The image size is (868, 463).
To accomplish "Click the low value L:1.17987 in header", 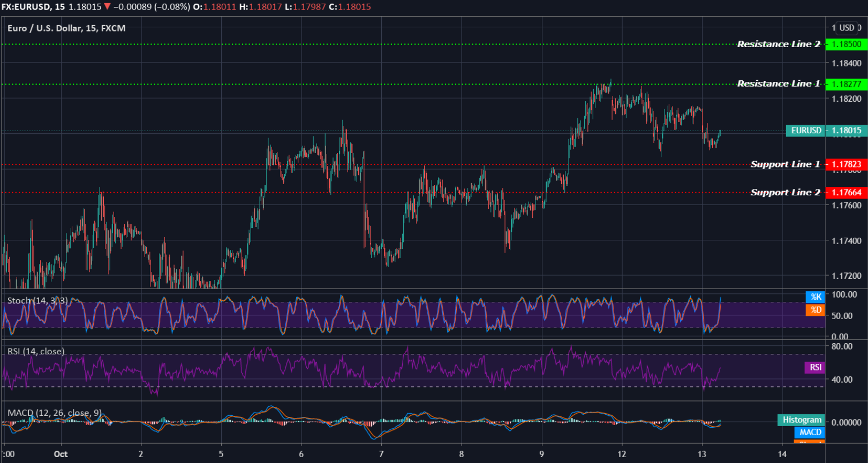I will click(305, 7).
